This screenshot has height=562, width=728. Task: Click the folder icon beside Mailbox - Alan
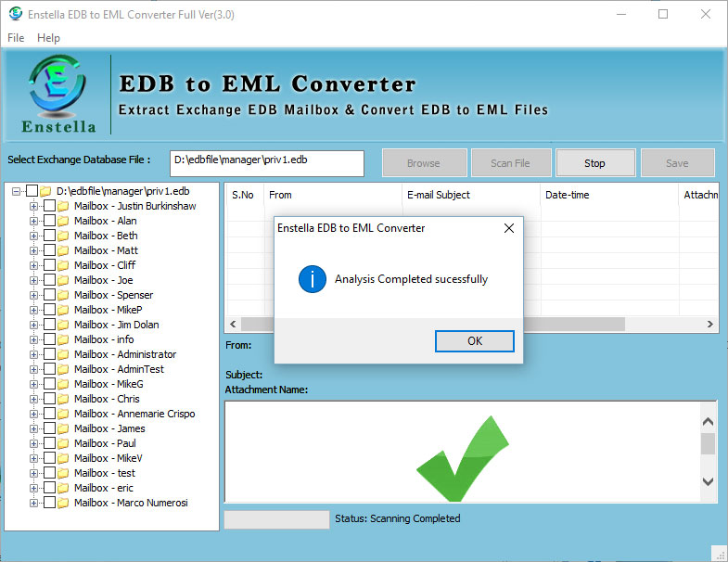point(63,221)
